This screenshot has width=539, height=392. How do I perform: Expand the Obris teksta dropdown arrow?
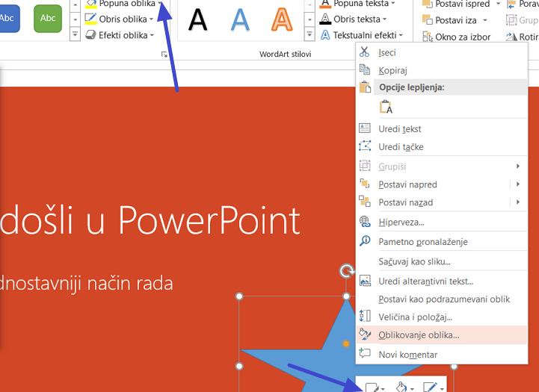point(385,19)
